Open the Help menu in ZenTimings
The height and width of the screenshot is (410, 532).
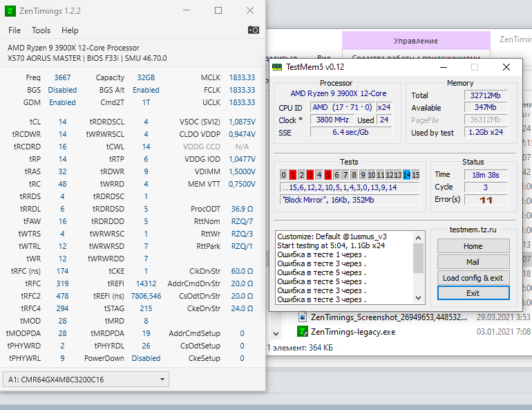[x=70, y=30]
